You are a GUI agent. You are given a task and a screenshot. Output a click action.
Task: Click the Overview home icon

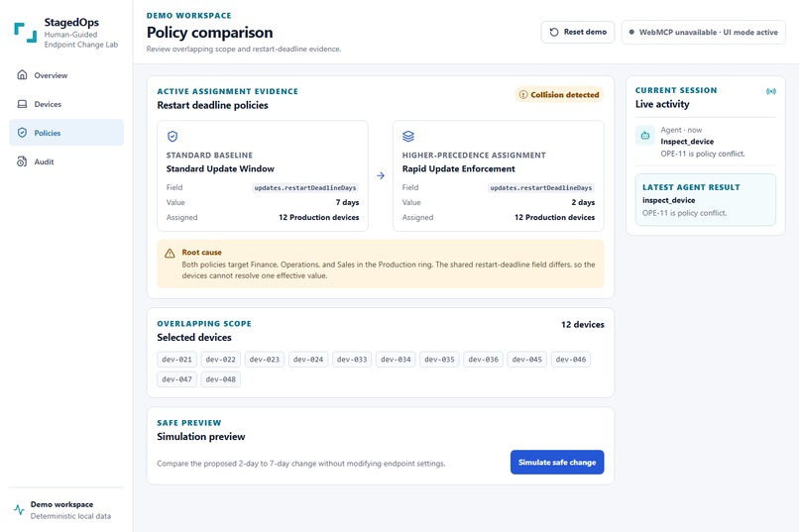(22, 75)
